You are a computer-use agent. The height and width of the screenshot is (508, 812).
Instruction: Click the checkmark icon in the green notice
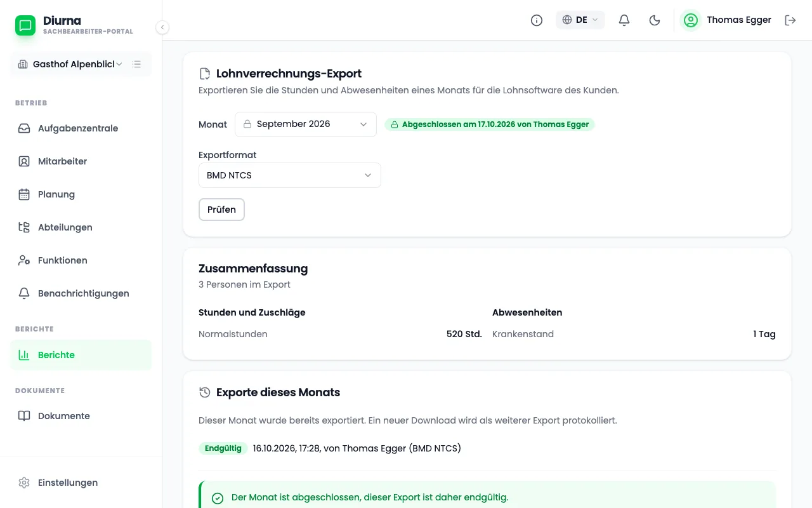(x=218, y=498)
